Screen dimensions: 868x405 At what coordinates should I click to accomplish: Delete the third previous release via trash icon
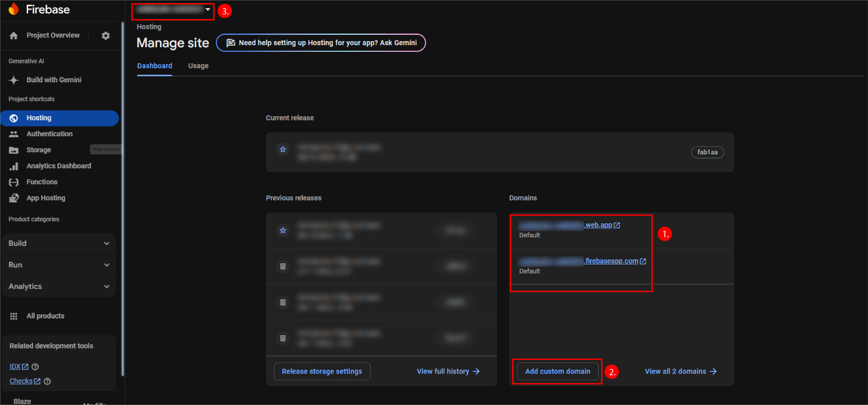pos(283,302)
